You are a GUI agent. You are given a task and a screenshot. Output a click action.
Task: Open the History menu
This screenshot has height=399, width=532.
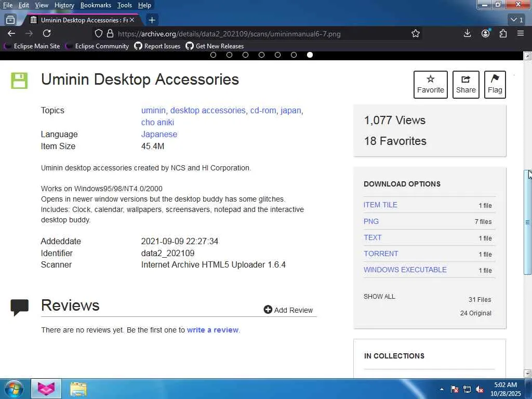tap(64, 5)
